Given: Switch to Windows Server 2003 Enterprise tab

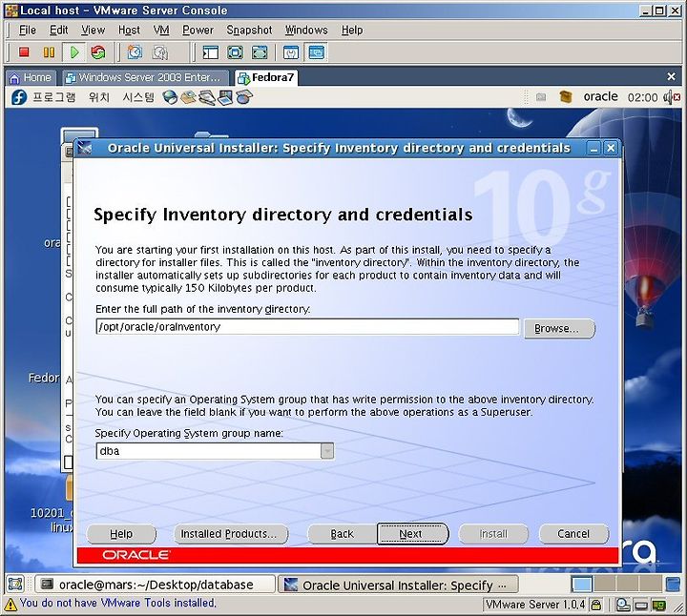Looking at the screenshot, I should point(145,78).
